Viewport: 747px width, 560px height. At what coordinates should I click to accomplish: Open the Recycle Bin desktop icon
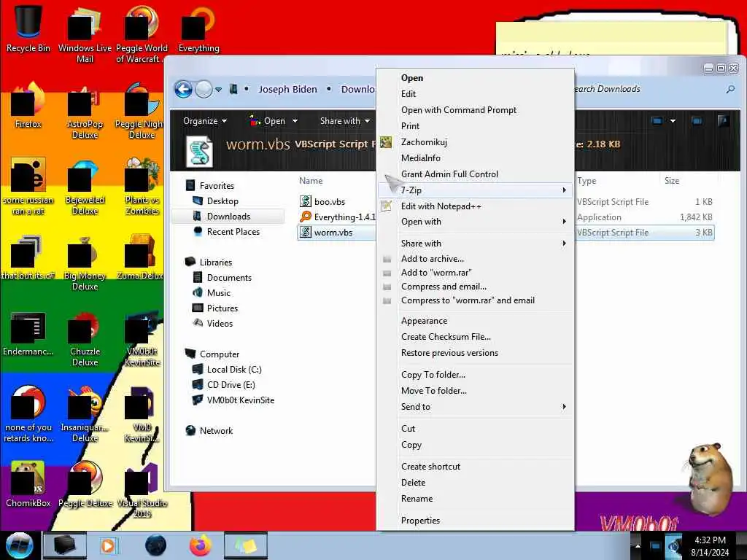click(28, 28)
